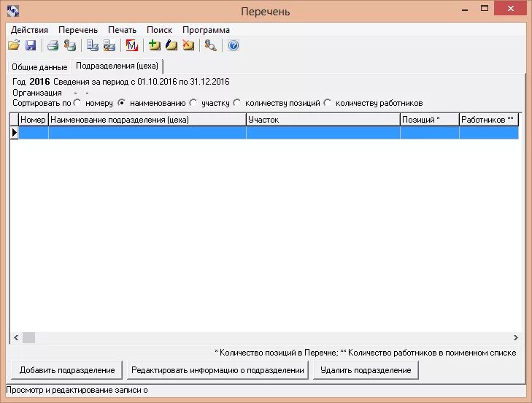Select the Подразделения (цеха) tab
The width and height of the screenshot is (532, 403).
click(x=117, y=66)
